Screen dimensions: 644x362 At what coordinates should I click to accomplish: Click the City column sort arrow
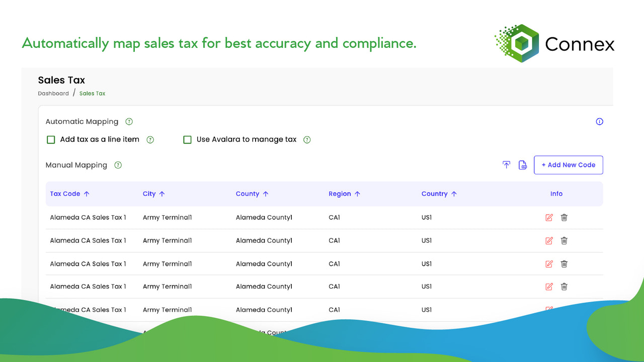point(163,194)
